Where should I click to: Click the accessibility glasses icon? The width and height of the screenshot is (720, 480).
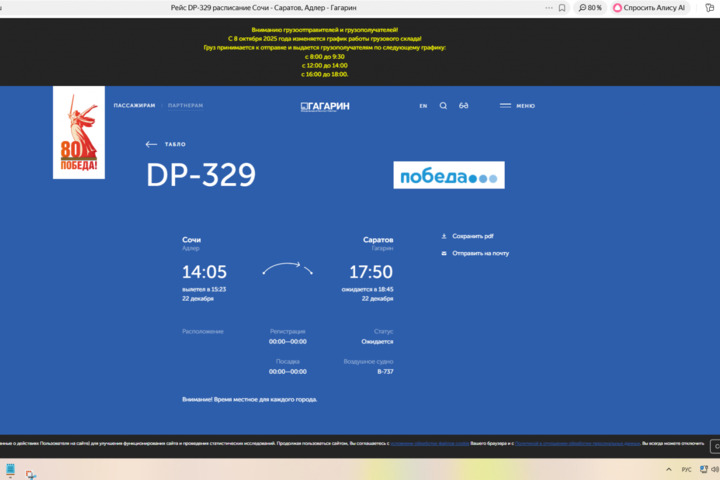click(x=464, y=105)
